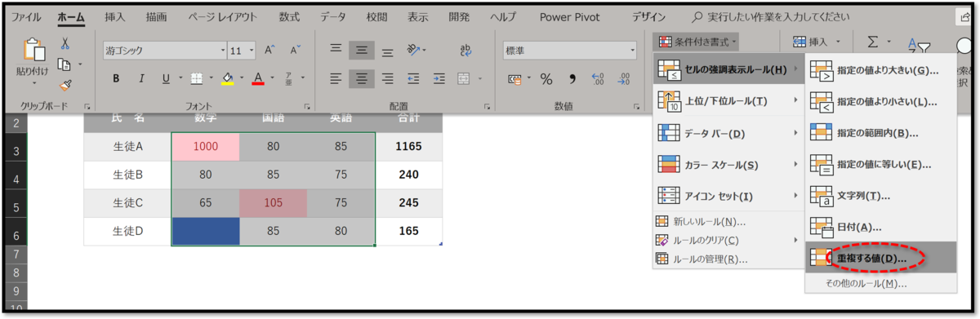Screen dimensions: 980x319
Task: Open the Power Pivot tab
Action: click(570, 16)
